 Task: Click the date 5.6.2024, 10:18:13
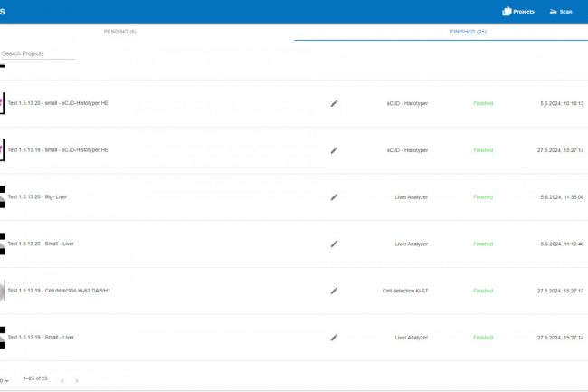pos(562,103)
